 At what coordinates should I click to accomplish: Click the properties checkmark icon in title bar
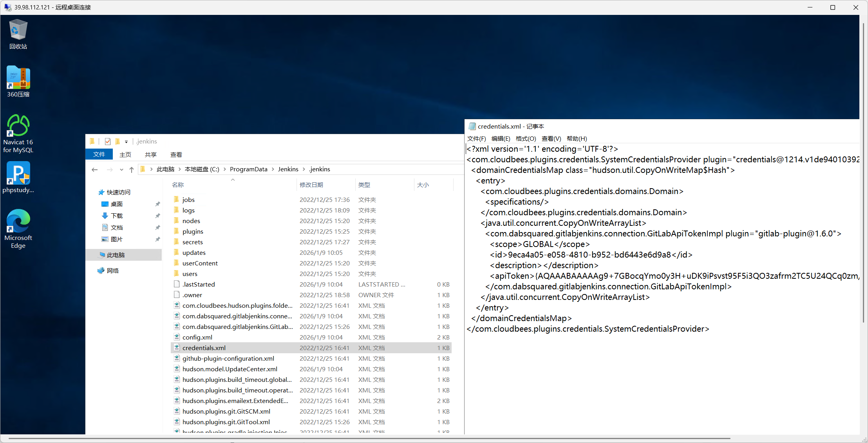[108, 142]
